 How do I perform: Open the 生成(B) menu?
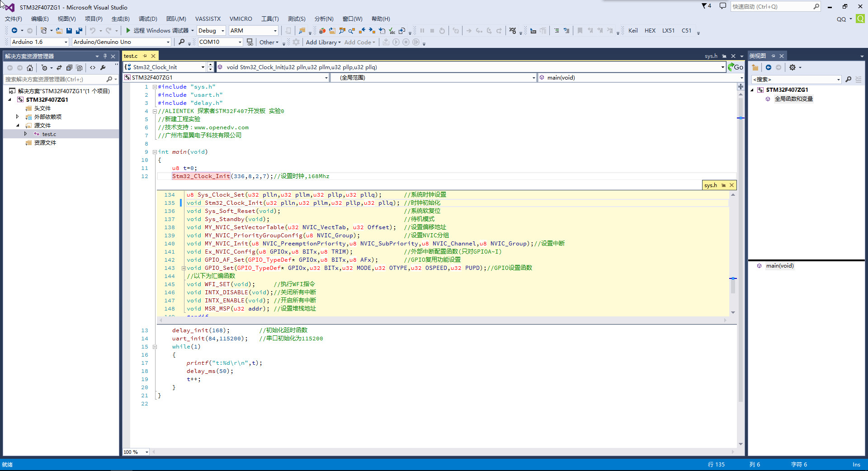coord(121,19)
